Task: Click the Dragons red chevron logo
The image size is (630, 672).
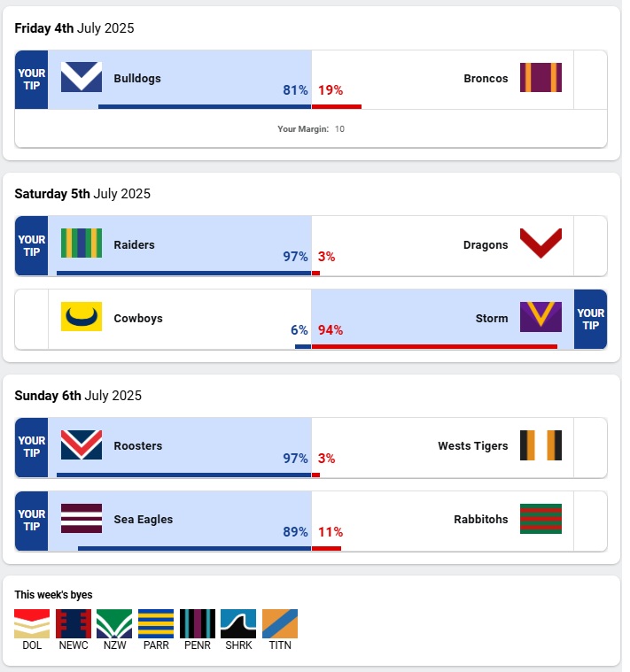Action: coord(541,243)
